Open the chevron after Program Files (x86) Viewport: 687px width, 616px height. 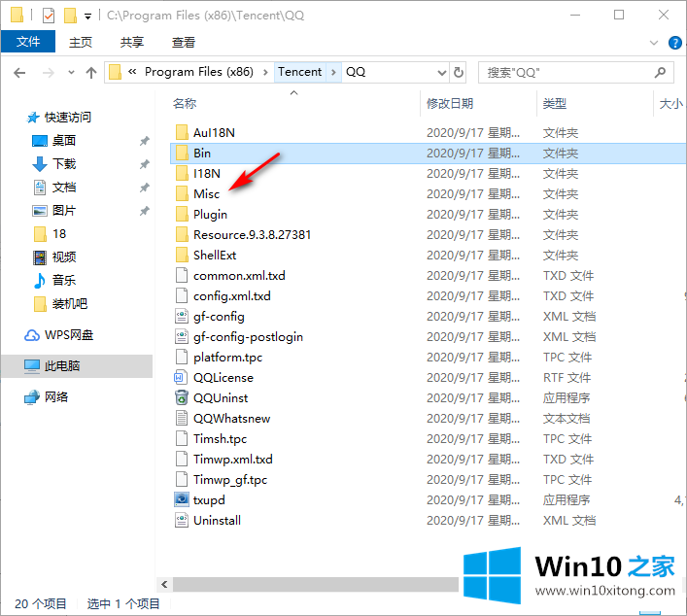coord(265,72)
